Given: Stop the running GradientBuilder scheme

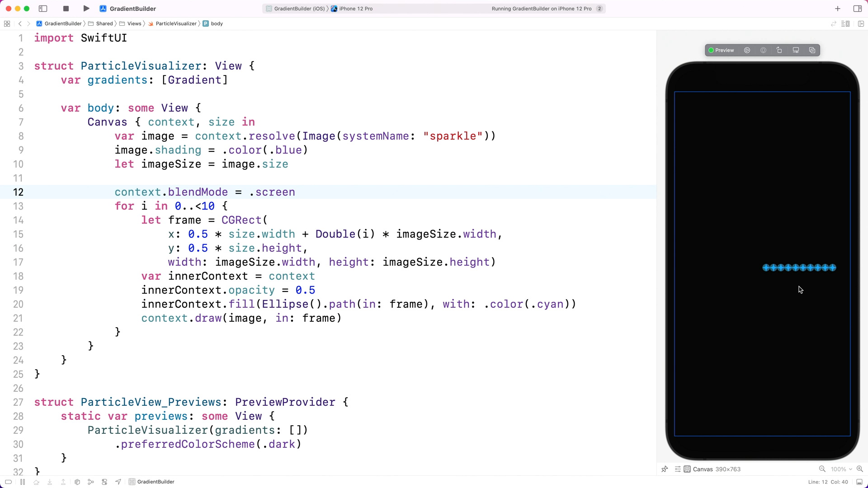Looking at the screenshot, I should click(66, 9).
